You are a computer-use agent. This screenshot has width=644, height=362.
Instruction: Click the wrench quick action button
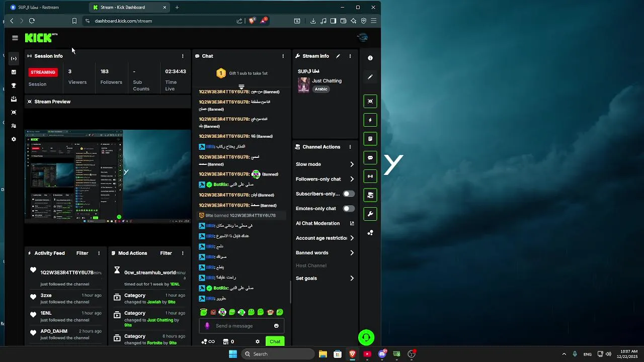(x=370, y=214)
